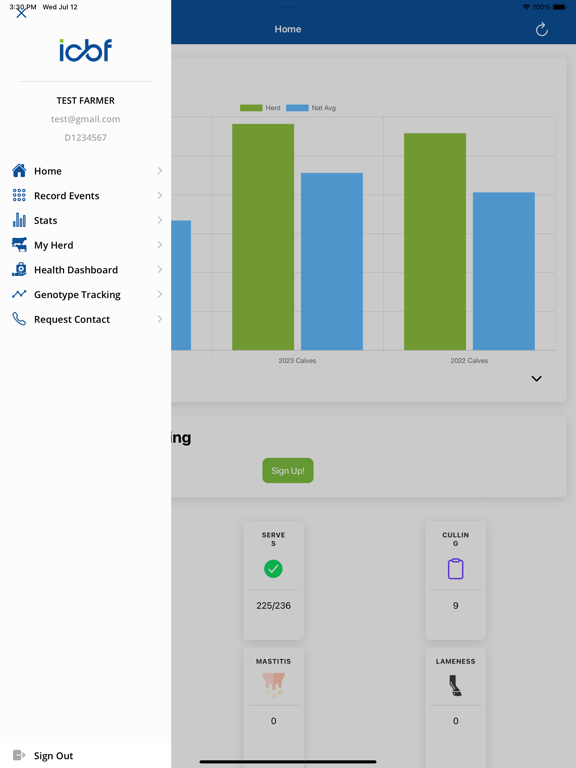Tap the Sign Out door icon

(x=19, y=755)
